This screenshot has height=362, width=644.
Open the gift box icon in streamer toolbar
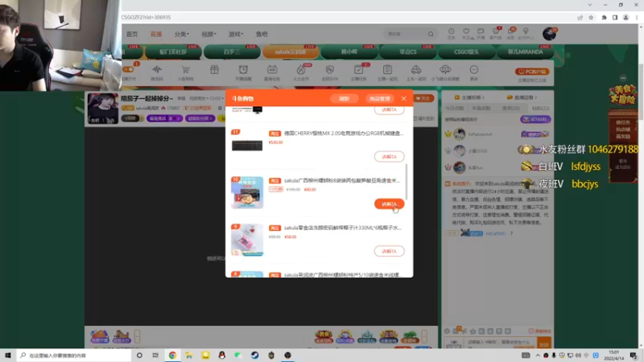(214, 70)
